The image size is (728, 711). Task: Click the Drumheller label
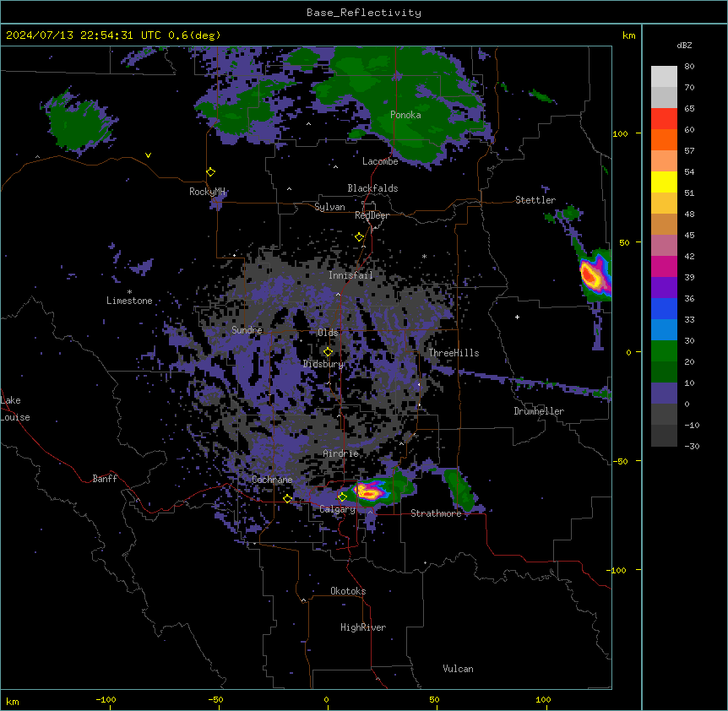point(539,411)
